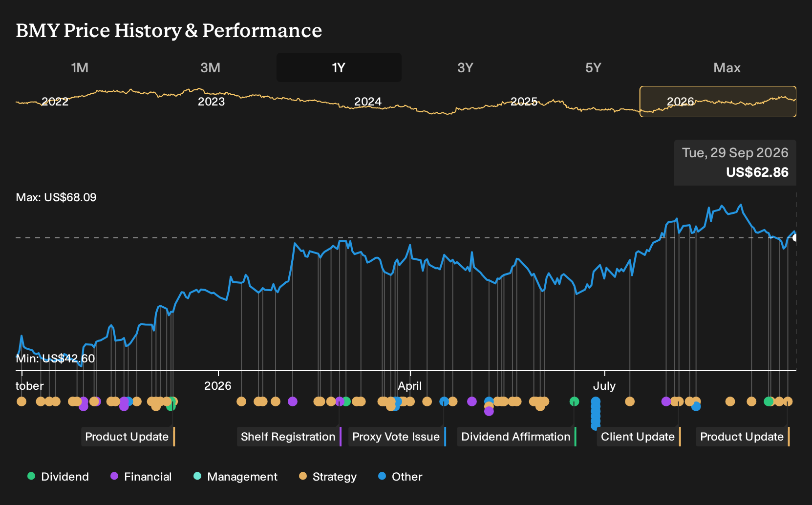
Task: Jump to 2022 in the overview strip
Action: pos(55,102)
